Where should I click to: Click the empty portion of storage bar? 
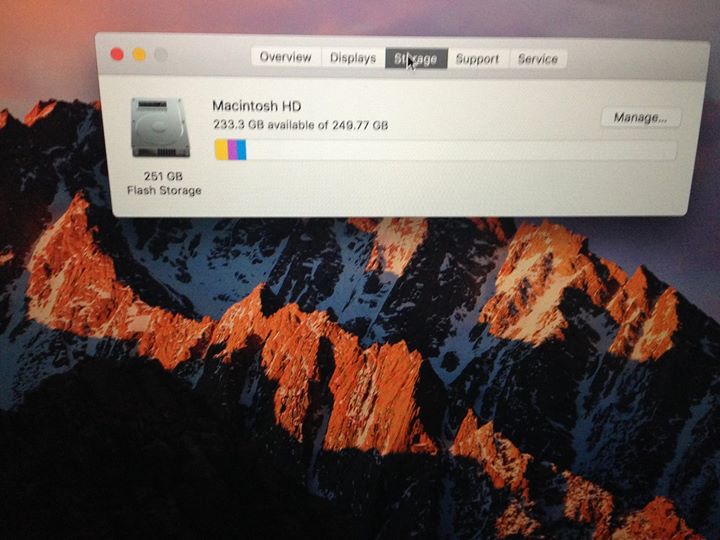[x=461, y=151]
